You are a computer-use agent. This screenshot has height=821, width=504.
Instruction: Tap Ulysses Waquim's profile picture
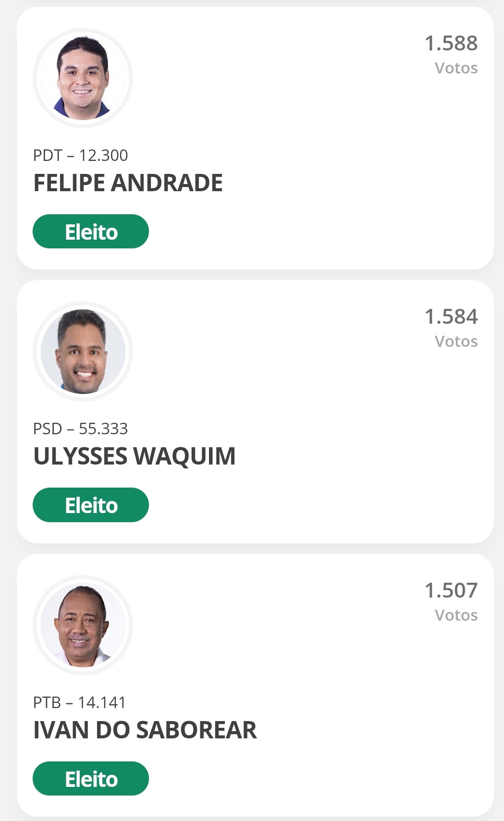83,352
